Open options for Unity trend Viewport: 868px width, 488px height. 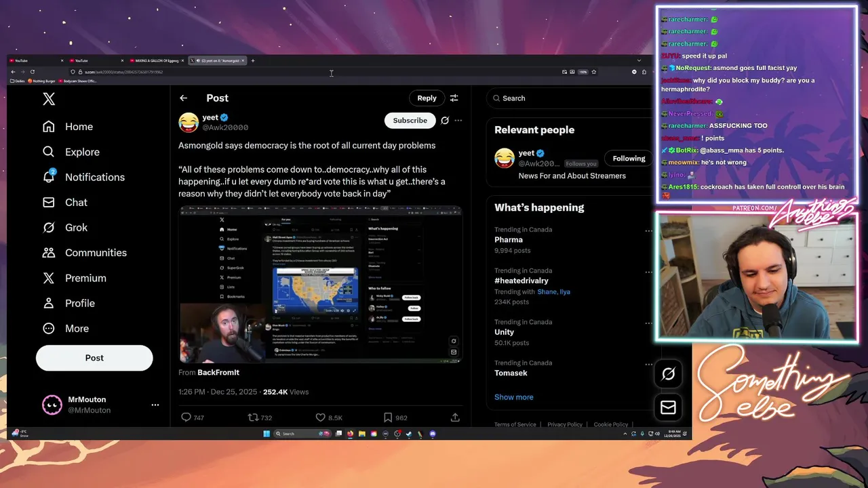point(648,323)
